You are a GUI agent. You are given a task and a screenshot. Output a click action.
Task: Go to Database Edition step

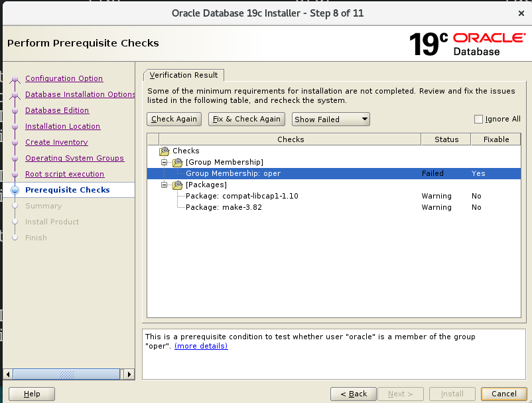click(57, 110)
